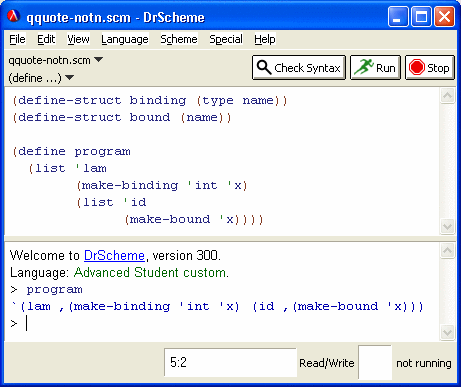The width and height of the screenshot is (461, 387).
Task: Open the File menu
Action: (17, 39)
